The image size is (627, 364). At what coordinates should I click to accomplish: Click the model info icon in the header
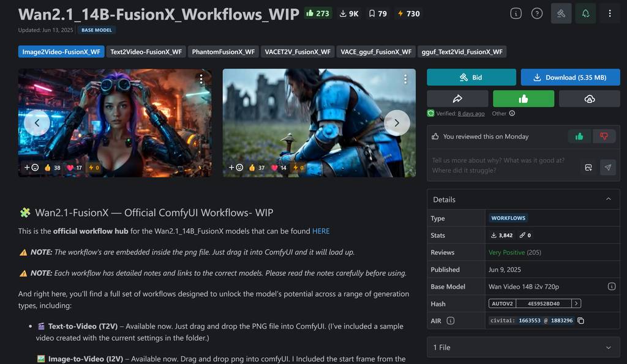516,13
